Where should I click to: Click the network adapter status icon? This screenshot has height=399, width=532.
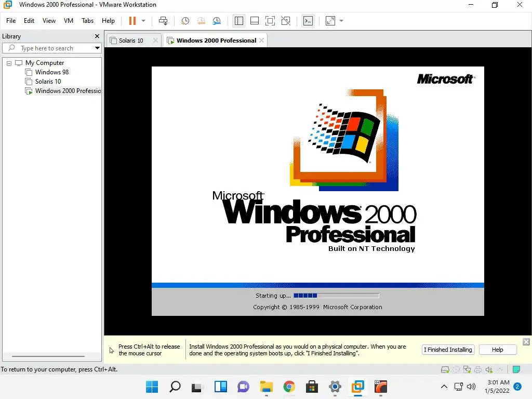[x=467, y=369]
